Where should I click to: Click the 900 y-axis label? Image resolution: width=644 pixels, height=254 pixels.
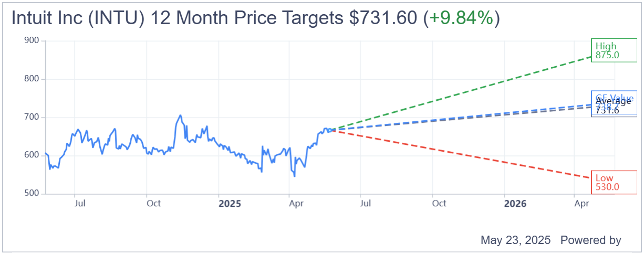coord(32,41)
